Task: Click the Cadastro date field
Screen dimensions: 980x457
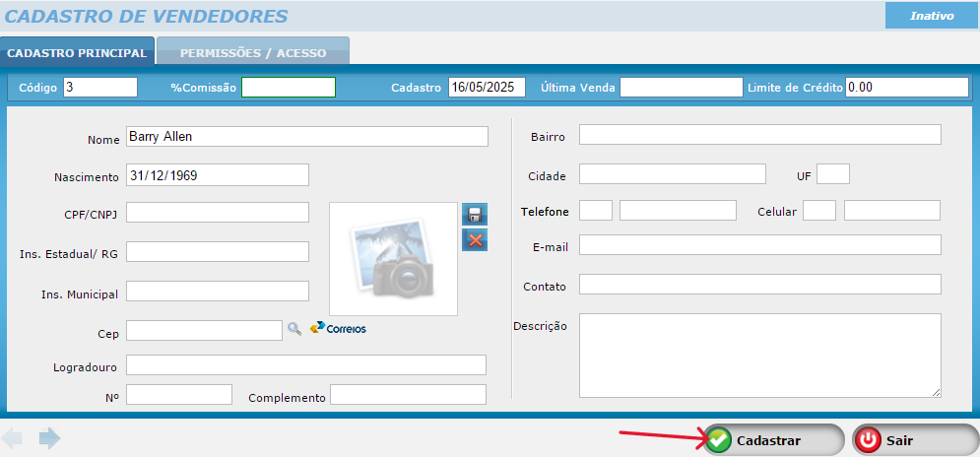Action: pyautogui.click(x=487, y=87)
